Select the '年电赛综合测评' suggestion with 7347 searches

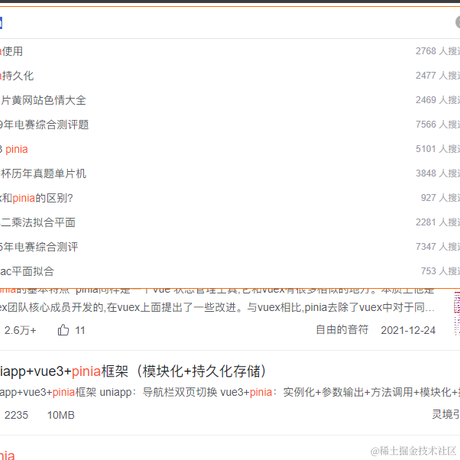tap(39, 247)
